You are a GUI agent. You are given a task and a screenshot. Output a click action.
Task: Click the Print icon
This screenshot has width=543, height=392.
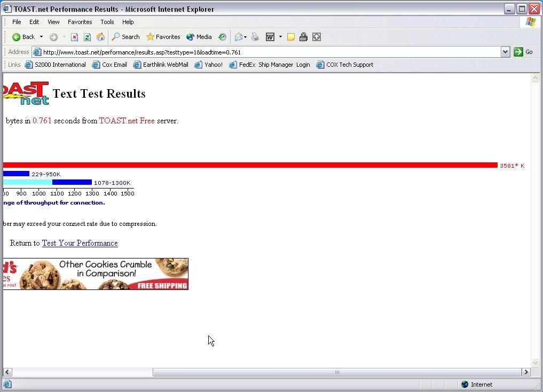point(255,37)
